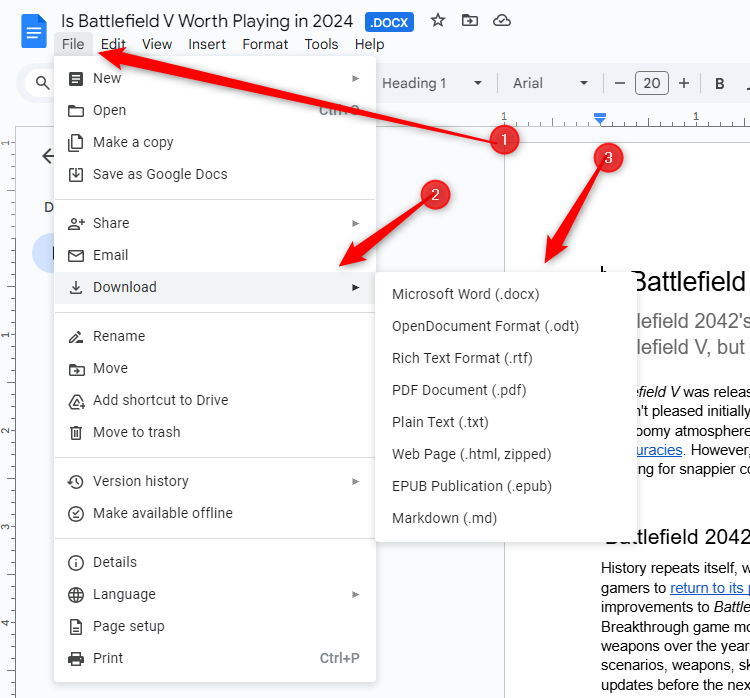Open the 'return to its' hyperlink
The image size is (750, 698).
[x=707, y=587]
